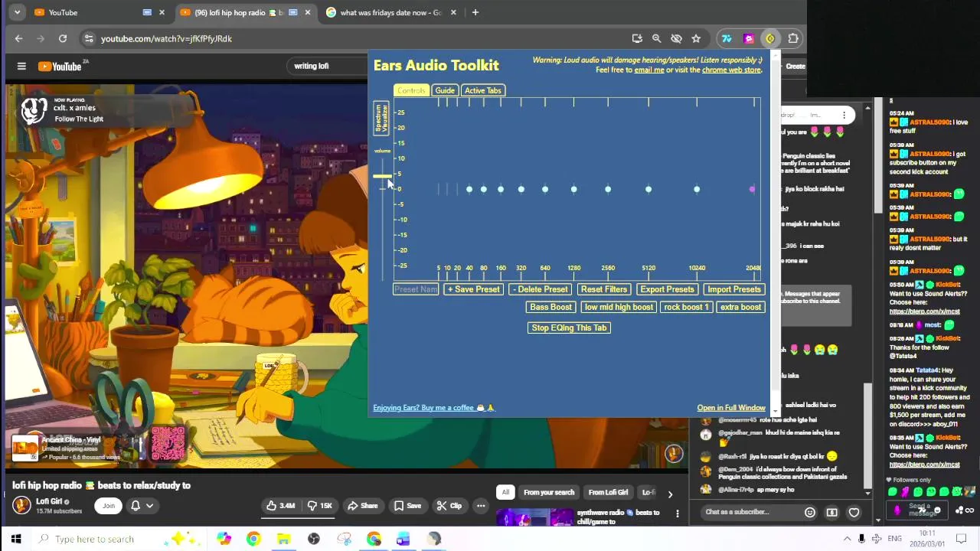Open the Chrome tab search dropdown
The image size is (980, 551).
(x=17, y=12)
